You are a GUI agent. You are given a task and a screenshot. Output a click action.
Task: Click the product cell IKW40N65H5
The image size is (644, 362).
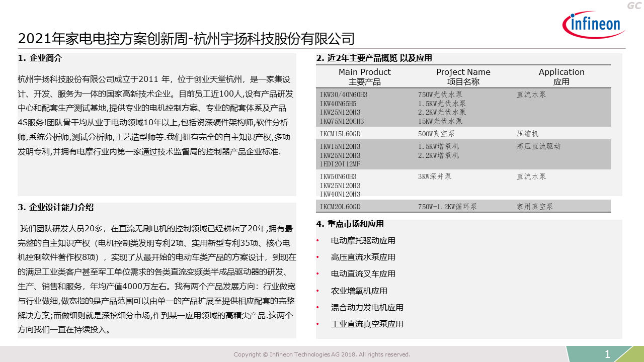pyautogui.click(x=339, y=104)
